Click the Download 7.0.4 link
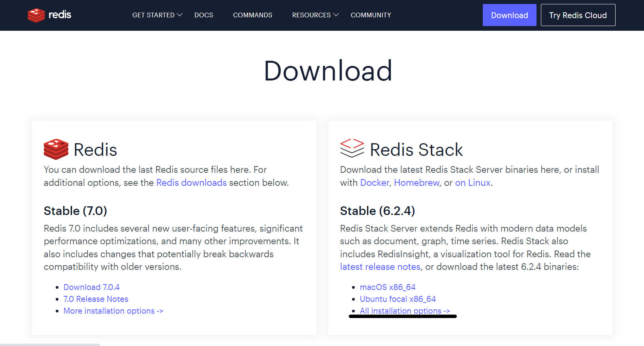Image resolution: width=644 pixels, height=346 pixels. 92,287
